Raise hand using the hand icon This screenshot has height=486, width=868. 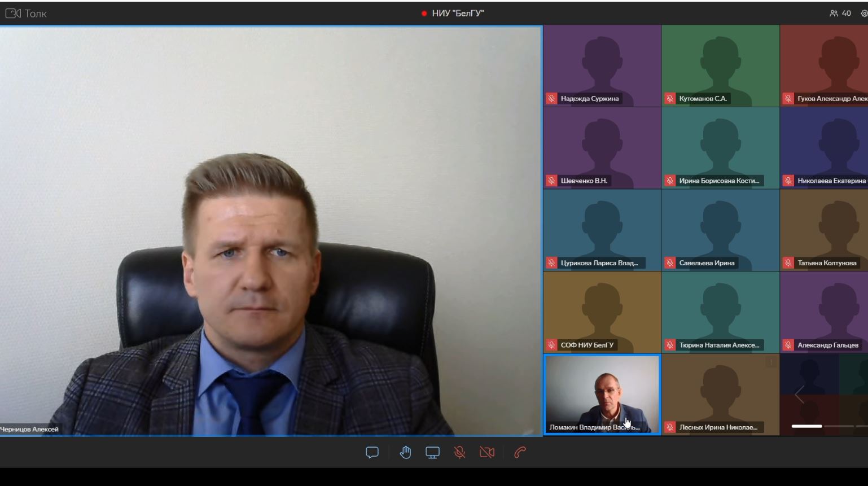point(405,453)
